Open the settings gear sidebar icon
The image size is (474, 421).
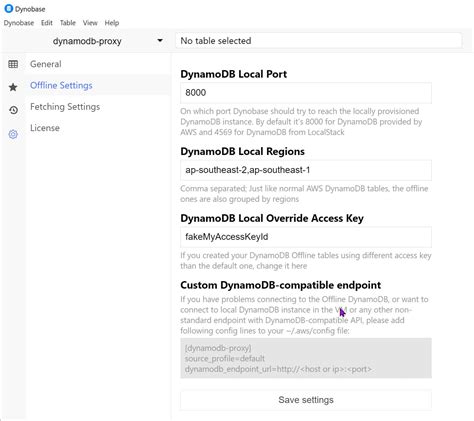(13, 134)
